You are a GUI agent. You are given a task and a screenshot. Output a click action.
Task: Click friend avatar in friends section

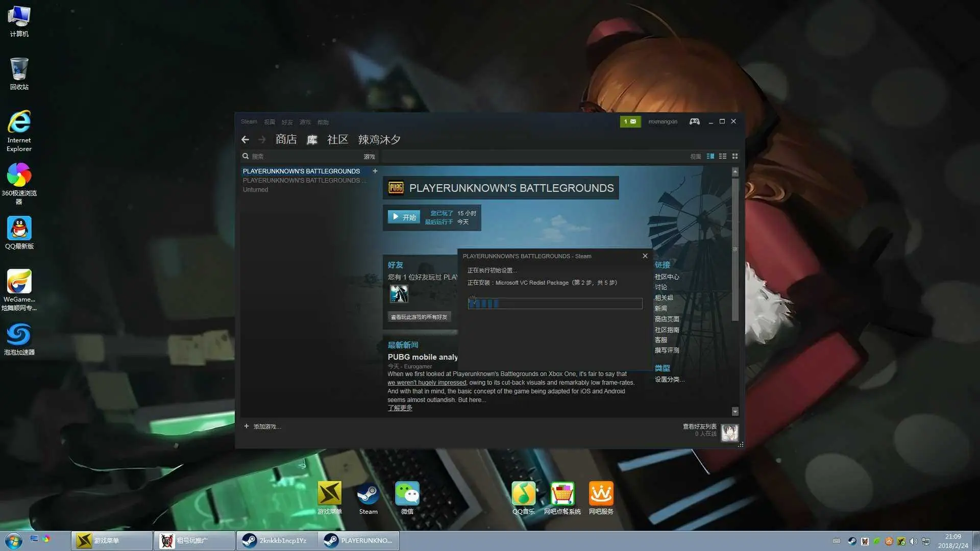399,294
